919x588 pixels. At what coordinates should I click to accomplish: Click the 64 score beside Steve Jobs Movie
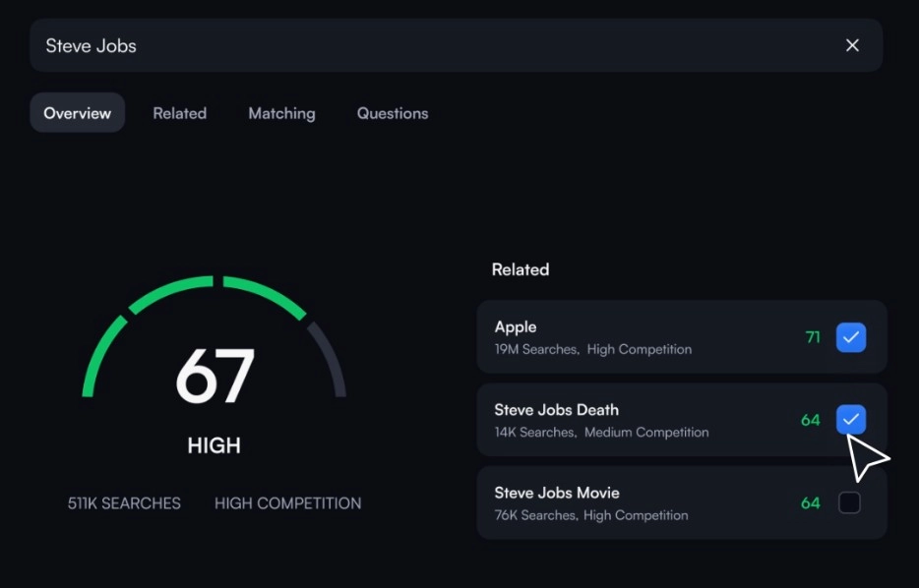[810, 502]
